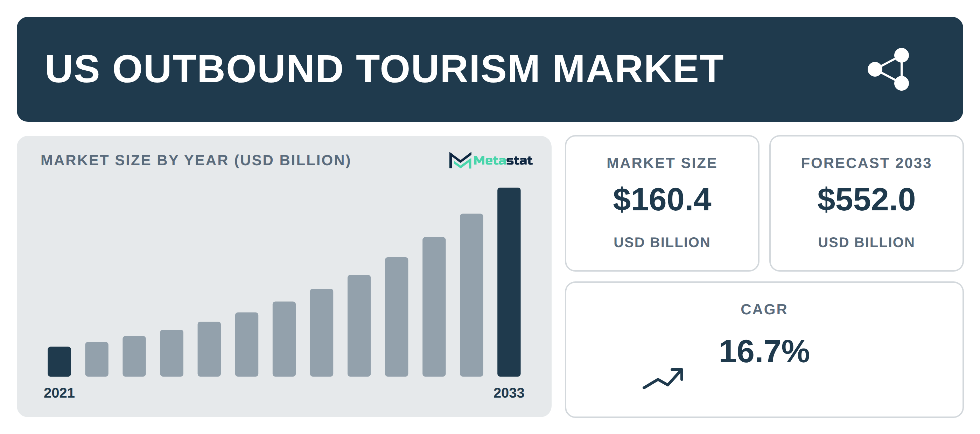
Task: Click USD BILLION under $160.4
Action: pos(662,242)
